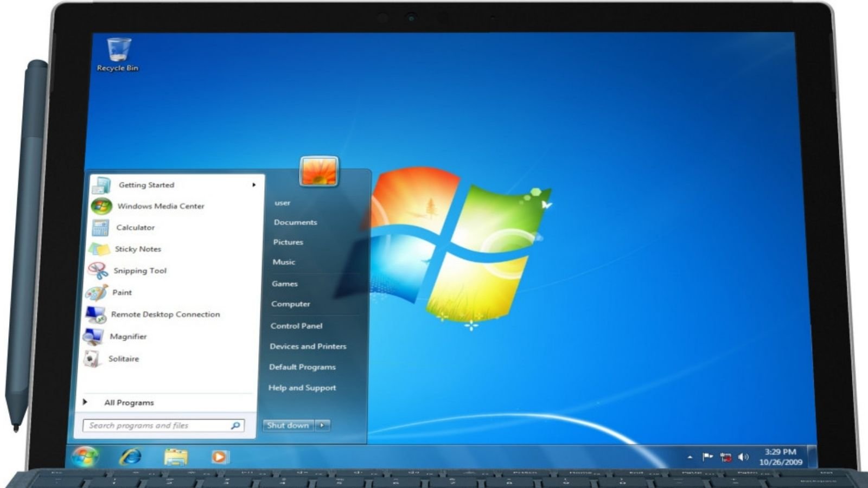Viewport: 868px width, 488px height.
Task: Click Show desktop strip beside the clock
Action: (812, 457)
